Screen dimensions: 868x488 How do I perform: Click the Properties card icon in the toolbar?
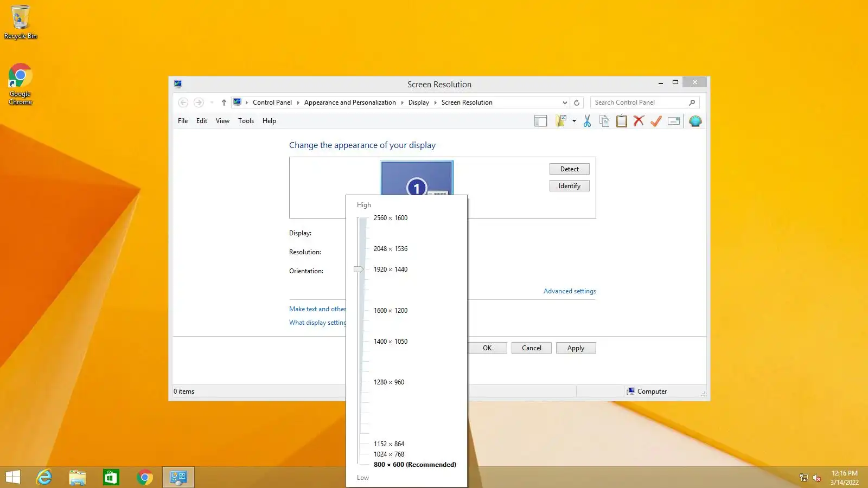click(674, 121)
